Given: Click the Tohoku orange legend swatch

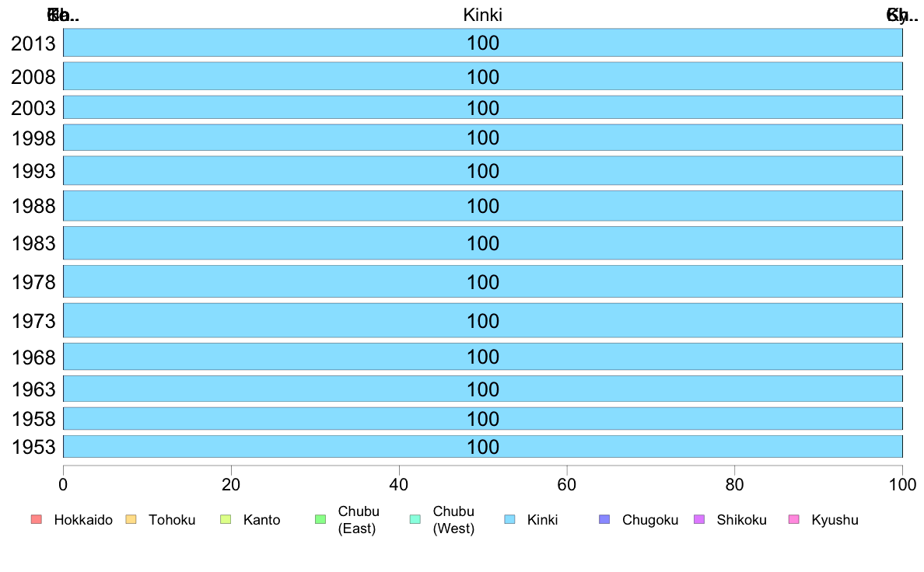Looking at the screenshot, I should tap(131, 520).
